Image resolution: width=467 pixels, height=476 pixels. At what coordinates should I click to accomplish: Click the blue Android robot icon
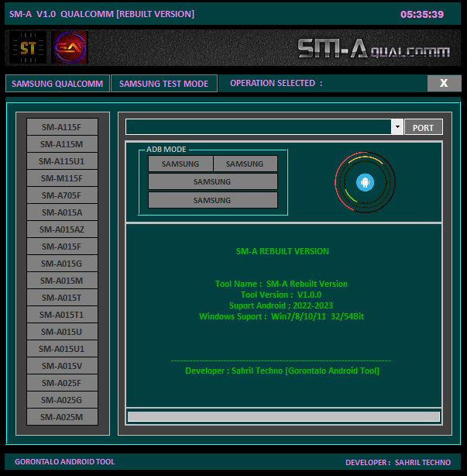coord(365,182)
